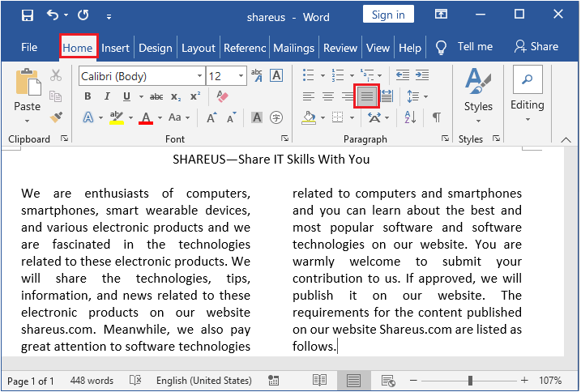Open Clipboard dialog launcher
Viewport: 581px width, 392px height.
coord(65,138)
